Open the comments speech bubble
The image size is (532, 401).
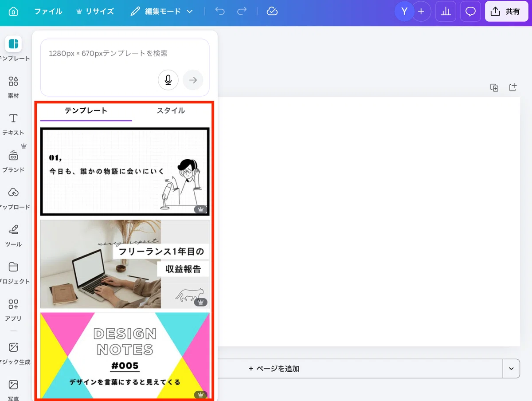pyautogui.click(x=471, y=12)
